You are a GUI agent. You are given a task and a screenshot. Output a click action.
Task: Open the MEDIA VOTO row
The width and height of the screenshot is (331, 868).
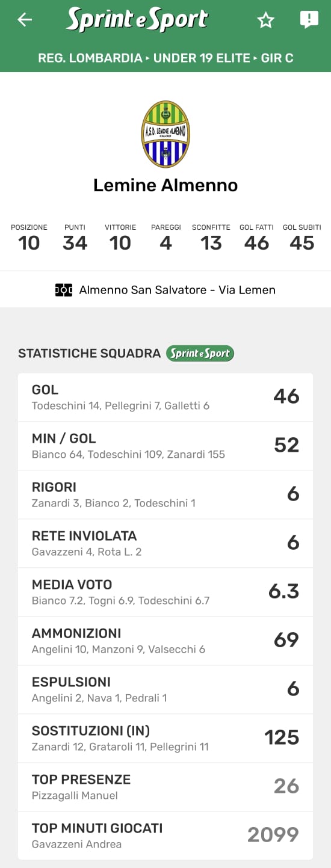click(x=165, y=592)
